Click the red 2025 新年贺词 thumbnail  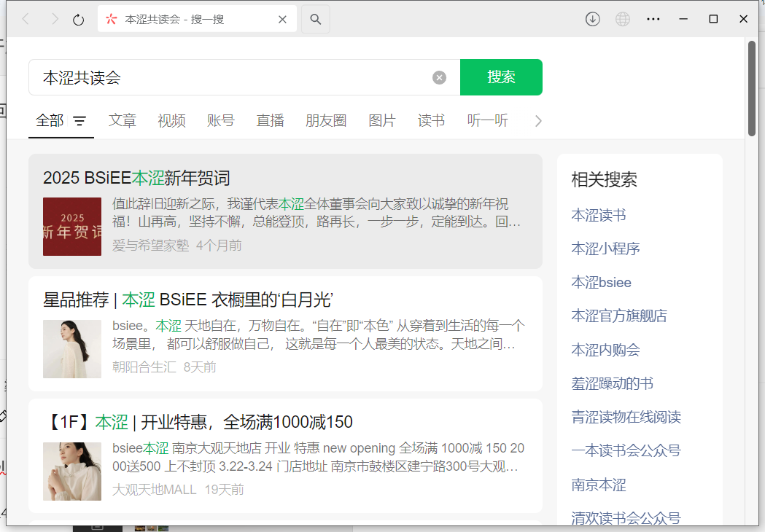(72, 226)
